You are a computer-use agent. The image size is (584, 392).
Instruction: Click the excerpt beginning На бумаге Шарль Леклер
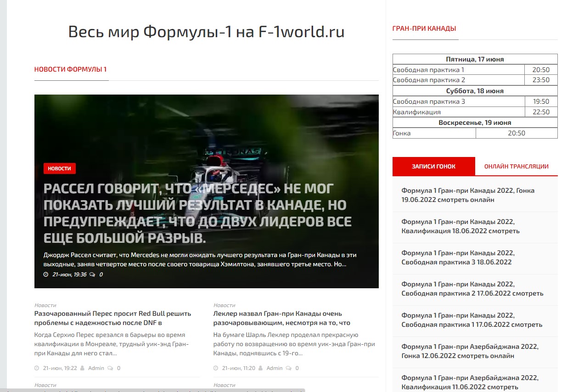point(294,344)
